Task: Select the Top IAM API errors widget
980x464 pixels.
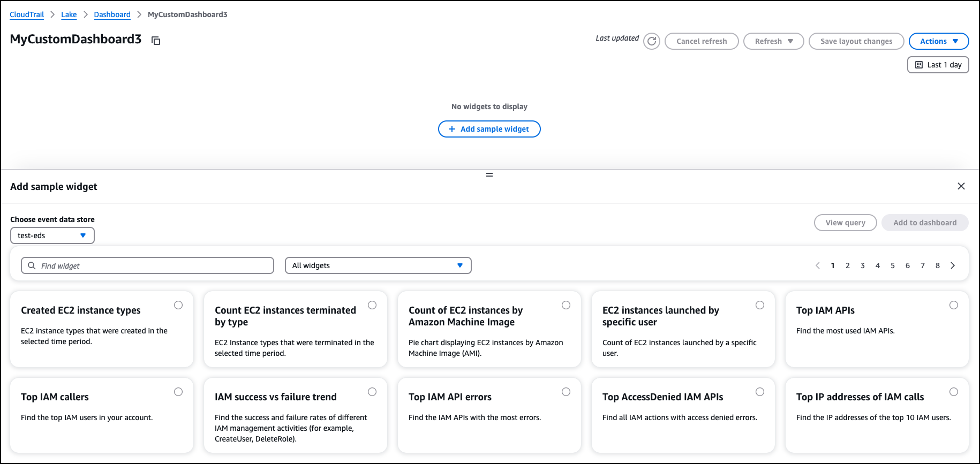Action: (566, 392)
